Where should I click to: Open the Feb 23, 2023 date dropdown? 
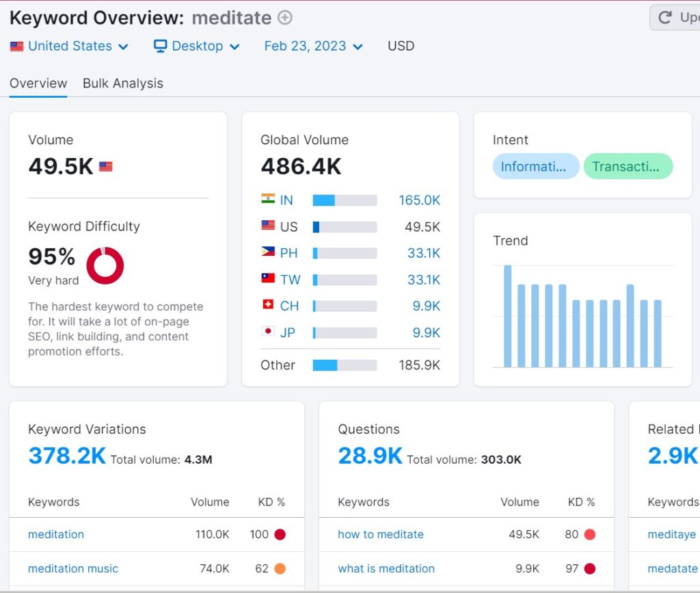click(313, 47)
